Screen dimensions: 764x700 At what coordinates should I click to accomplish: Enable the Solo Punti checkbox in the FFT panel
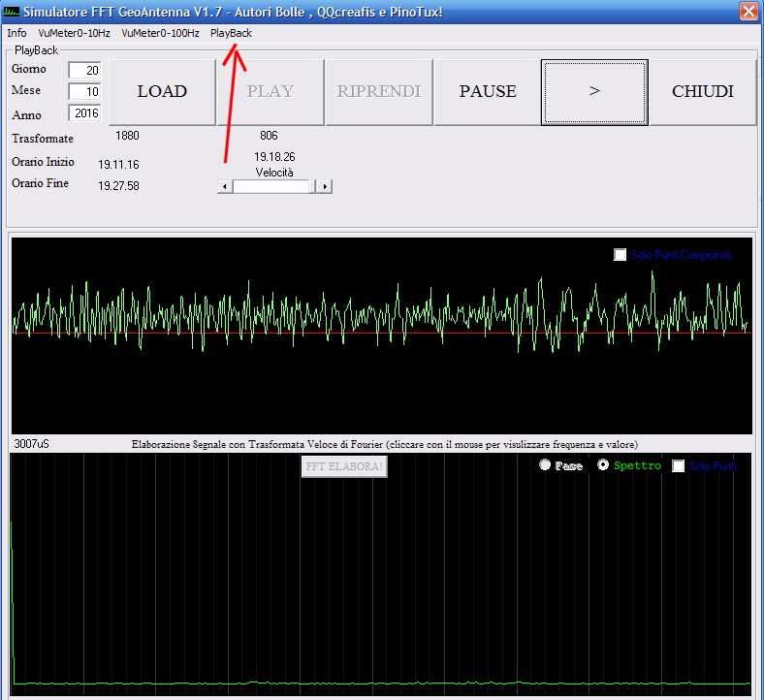[x=679, y=466]
